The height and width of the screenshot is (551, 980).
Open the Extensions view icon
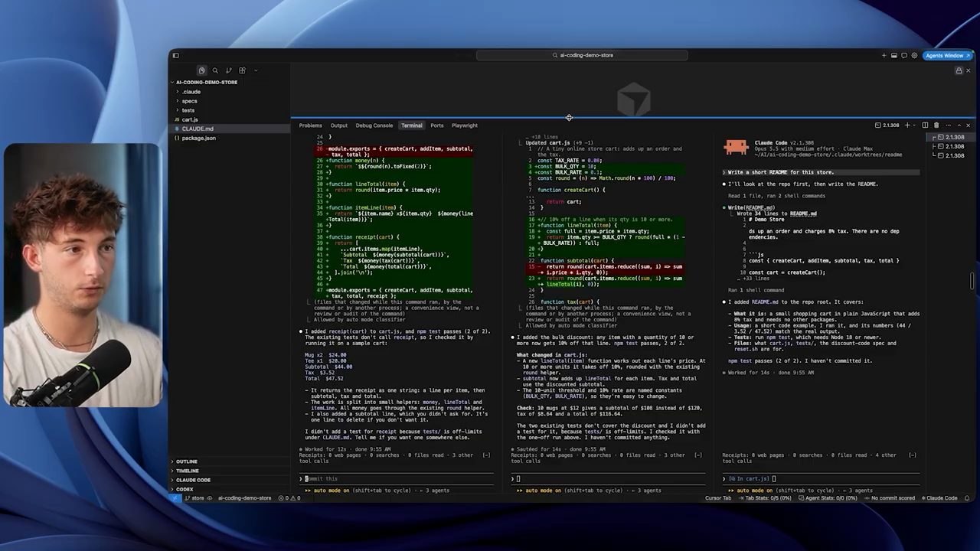tap(242, 70)
